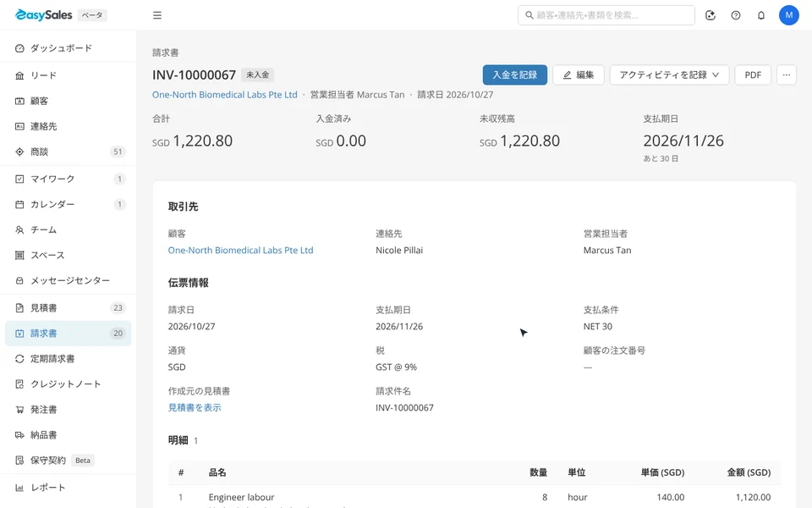Open 商談 with 51 badge
The height and width of the screenshot is (508, 812).
(68, 152)
